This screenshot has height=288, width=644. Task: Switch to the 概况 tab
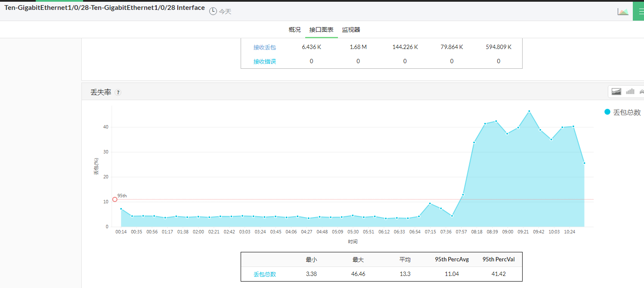[x=294, y=30]
